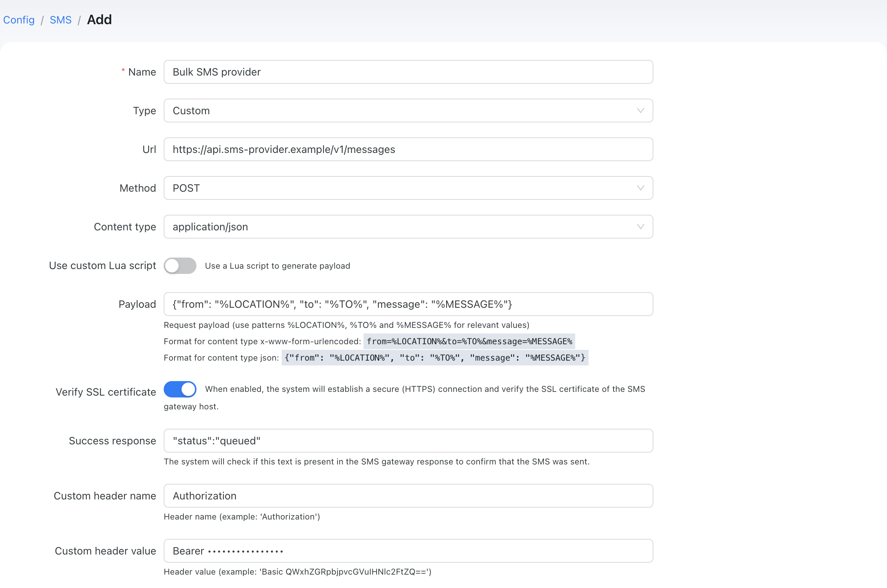The height and width of the screenshot is (588, 887).
Task: Click the Verify SSL certificate description text
Action: pyautogui.click(x=404, y=398)
